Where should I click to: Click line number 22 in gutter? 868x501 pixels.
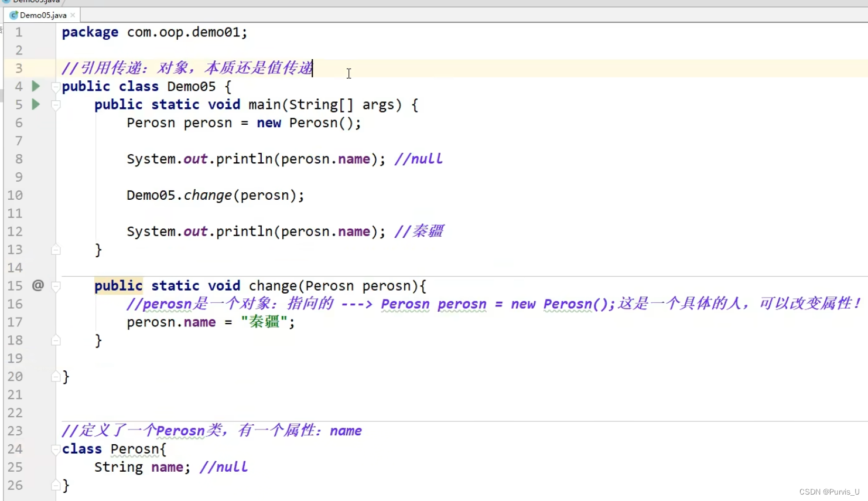point(15,413)
